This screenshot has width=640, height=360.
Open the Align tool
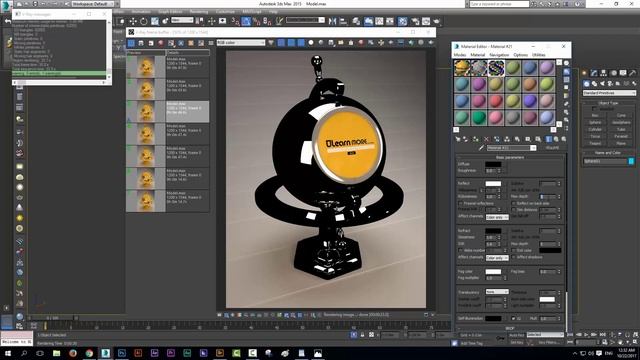(x=343, y=21)
